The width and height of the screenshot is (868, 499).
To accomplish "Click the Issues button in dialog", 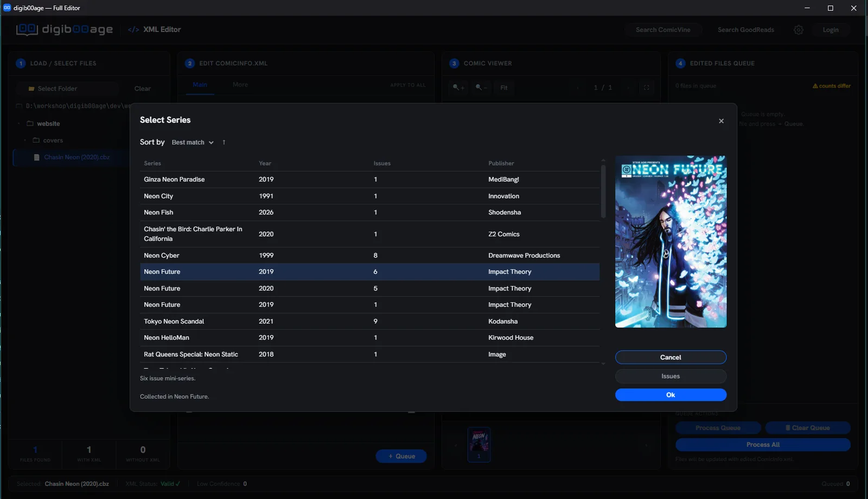I will tap(671, 376).
